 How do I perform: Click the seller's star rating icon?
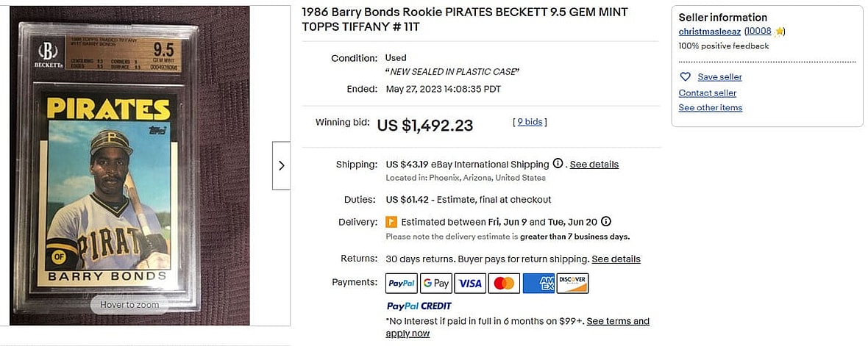780,32
